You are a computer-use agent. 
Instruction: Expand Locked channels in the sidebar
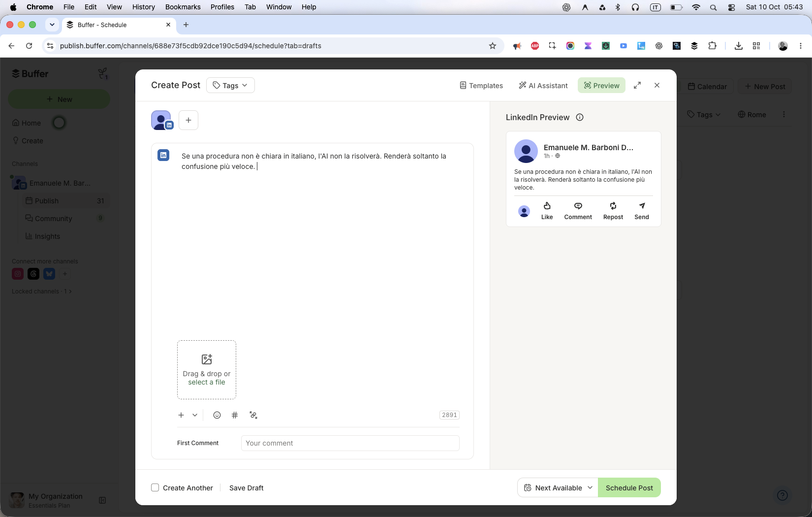(x=42, y=291)
